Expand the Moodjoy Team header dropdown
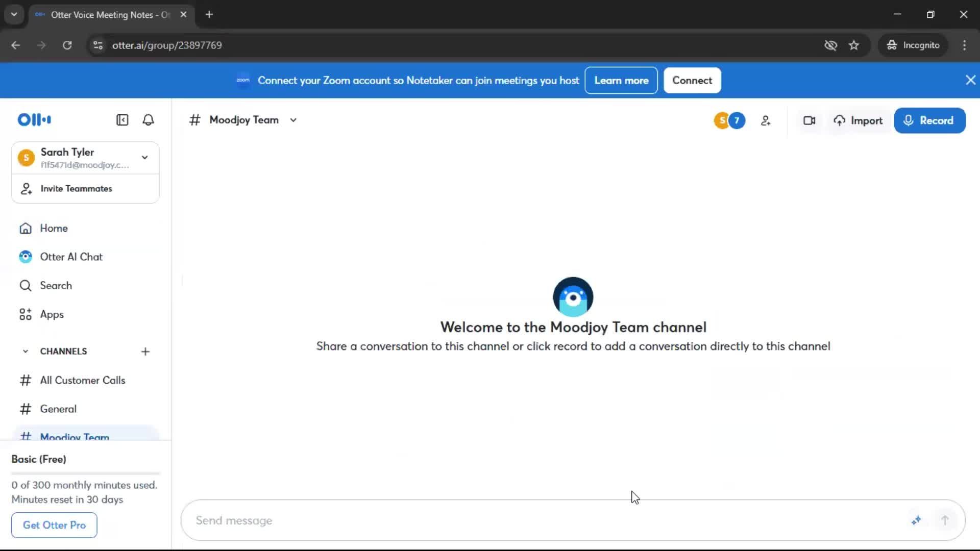Screen dimensions: 980x551 pos(293,120)
